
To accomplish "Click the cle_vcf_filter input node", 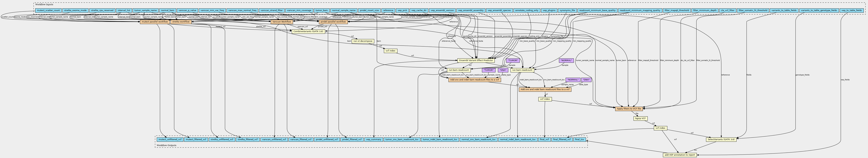I will [727, 10].
